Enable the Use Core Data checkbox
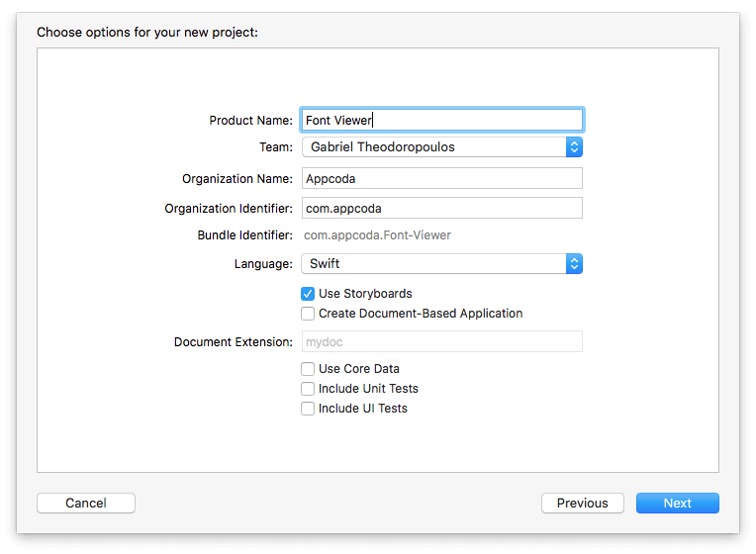The image size is (756, 554). (x=308, y=369)
